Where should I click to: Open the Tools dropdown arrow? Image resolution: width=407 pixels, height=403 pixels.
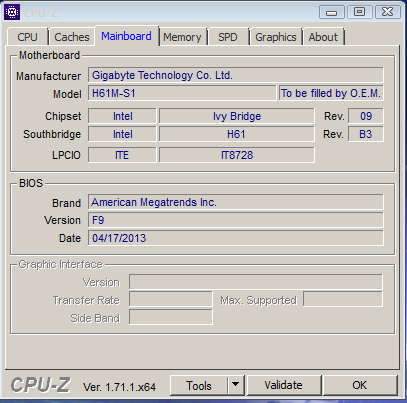tap(236, 385)
